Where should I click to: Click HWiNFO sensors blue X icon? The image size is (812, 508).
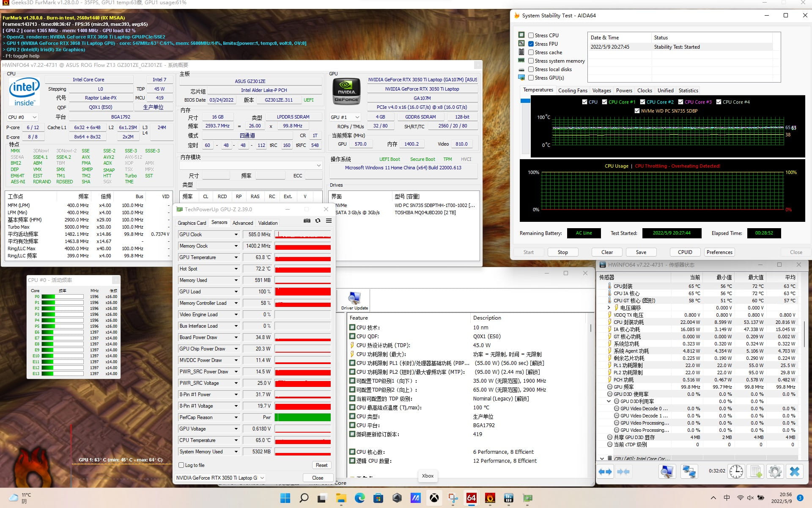795,472
